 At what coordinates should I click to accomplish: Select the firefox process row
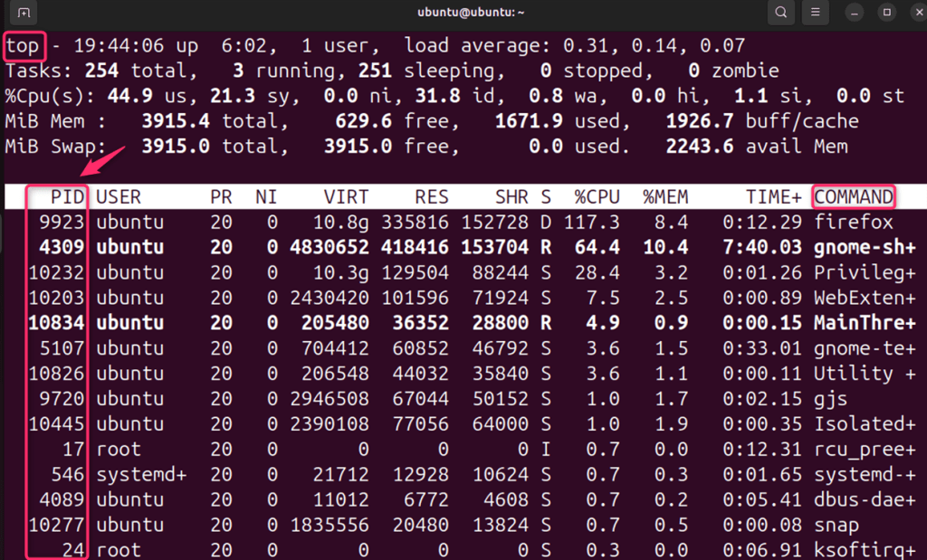453,222
